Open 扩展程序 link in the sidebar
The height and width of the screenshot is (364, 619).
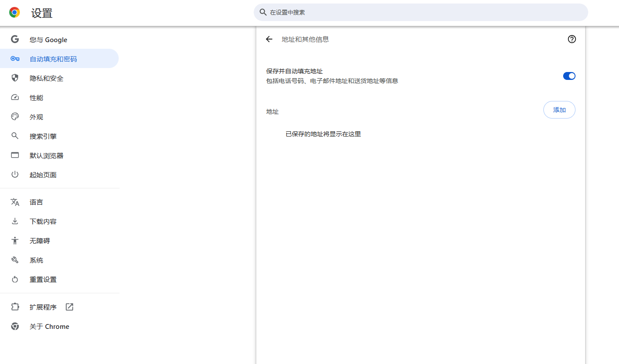point(59,307)
